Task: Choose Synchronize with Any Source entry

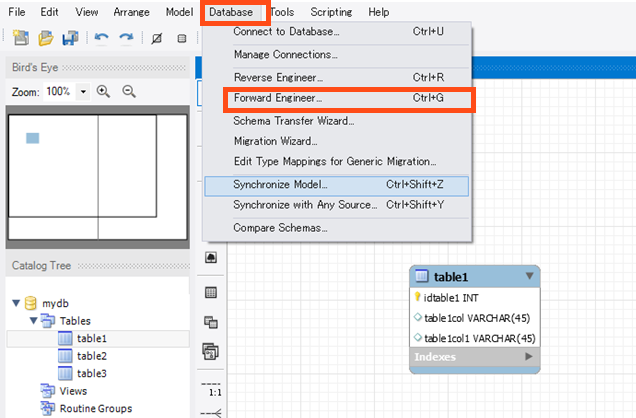Action: point(337,205)
